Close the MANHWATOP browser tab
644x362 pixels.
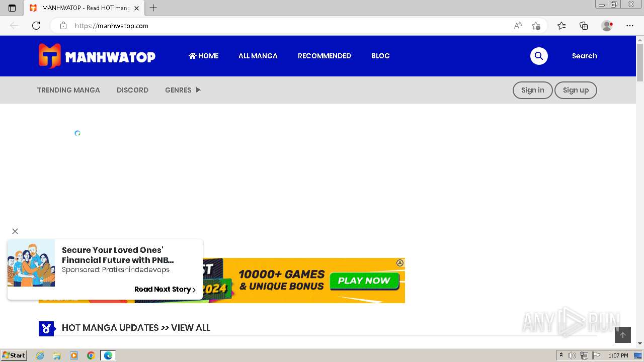[x=136, y=8]
